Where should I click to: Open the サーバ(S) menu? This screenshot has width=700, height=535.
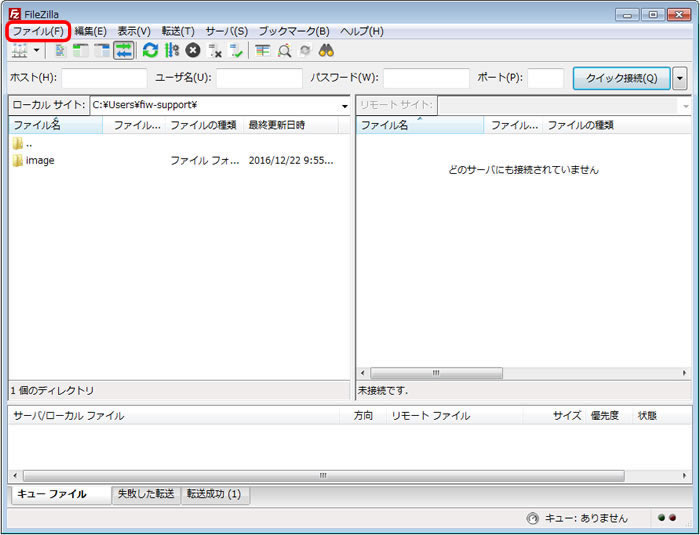[227, 31]
